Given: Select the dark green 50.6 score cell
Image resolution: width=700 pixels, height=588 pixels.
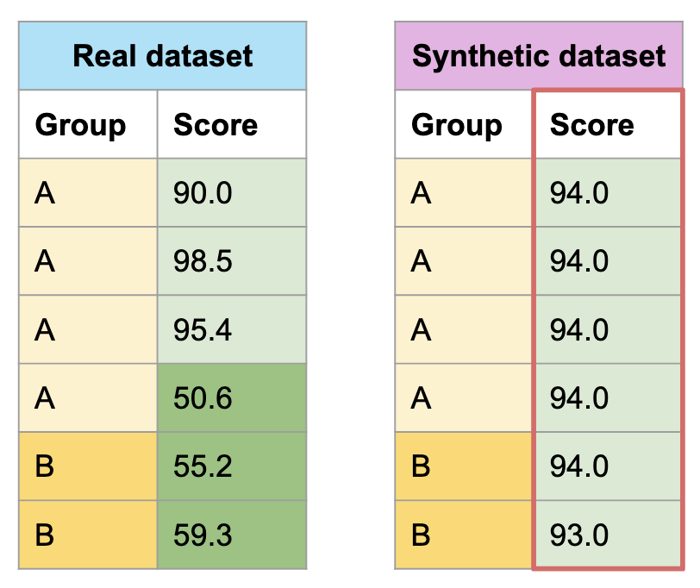Looking at the screenshot, I should pyautogui.click(x=231, y=397).
